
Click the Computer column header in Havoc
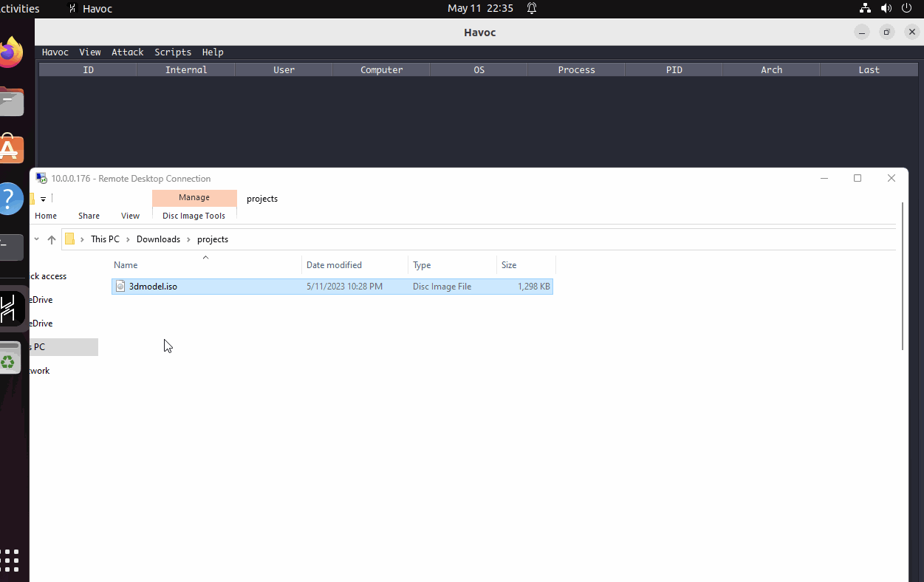click(x=381, y=69)
